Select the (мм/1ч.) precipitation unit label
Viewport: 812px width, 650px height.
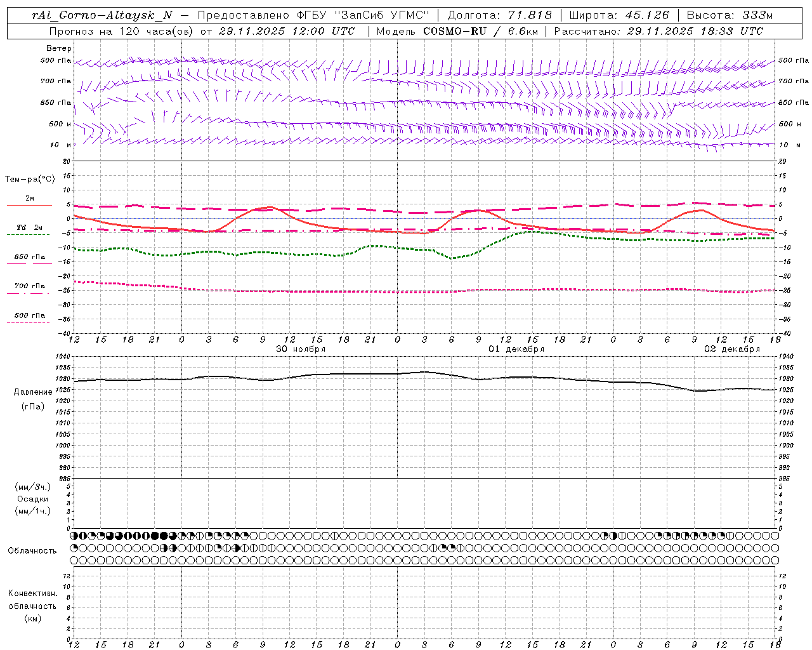(x=33, y=511)
